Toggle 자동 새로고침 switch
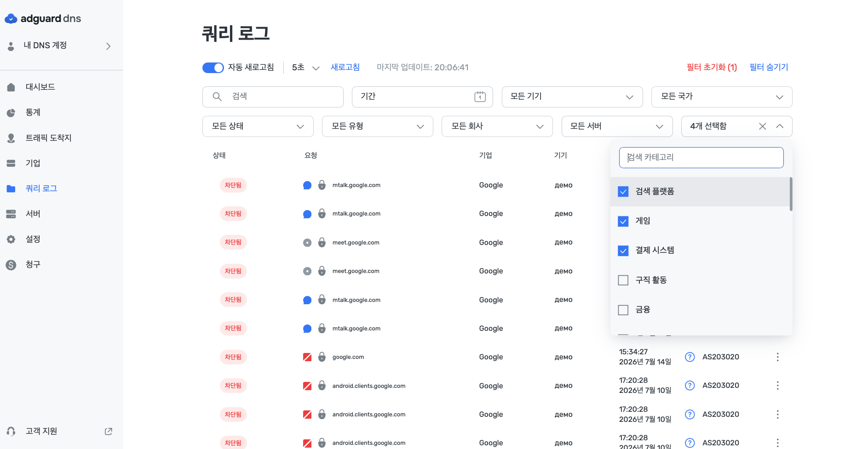The image size is (868, 449). (x=213, y=68)
